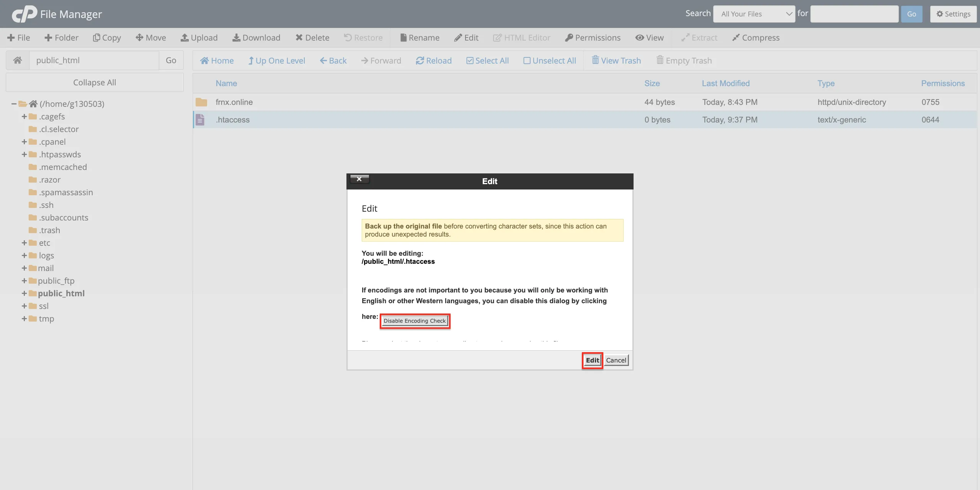Expand the ssl folder
Viewport: 980px width, 490px height.
coord(24,306)
